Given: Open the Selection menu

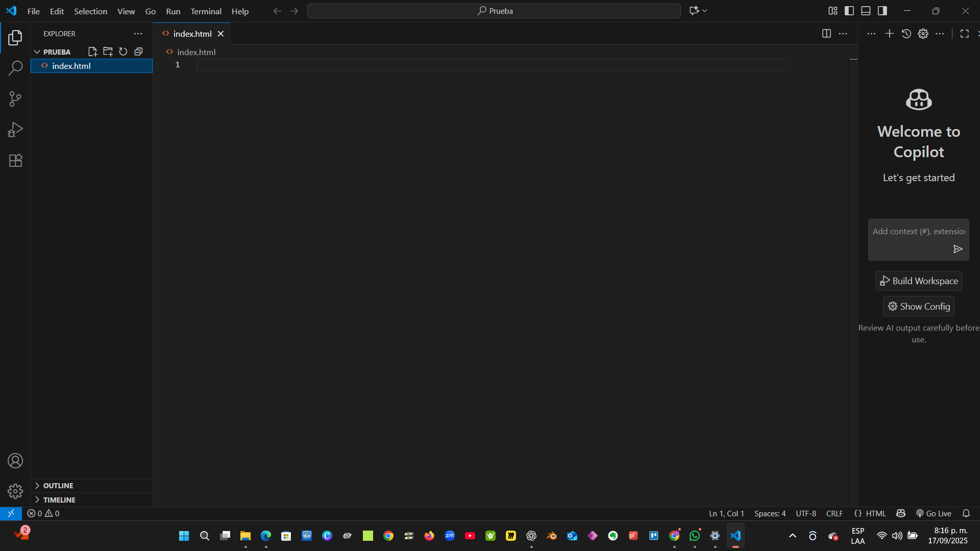Looking at the screenshot, I should pos(90,11).
